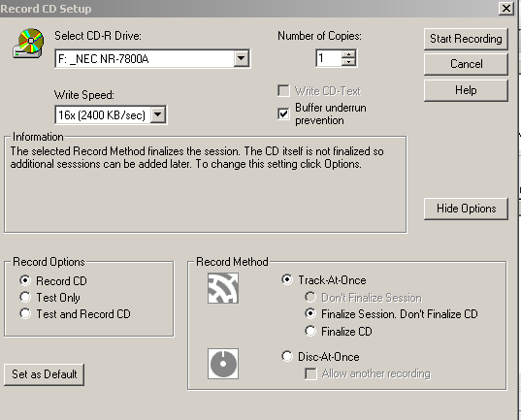Click the Cancel button
This screenshot has width=521, height=420.
pos(466,64)
